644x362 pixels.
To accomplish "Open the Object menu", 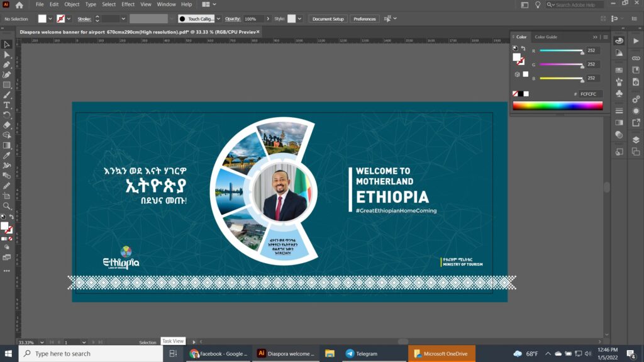I will coord(72,4).
